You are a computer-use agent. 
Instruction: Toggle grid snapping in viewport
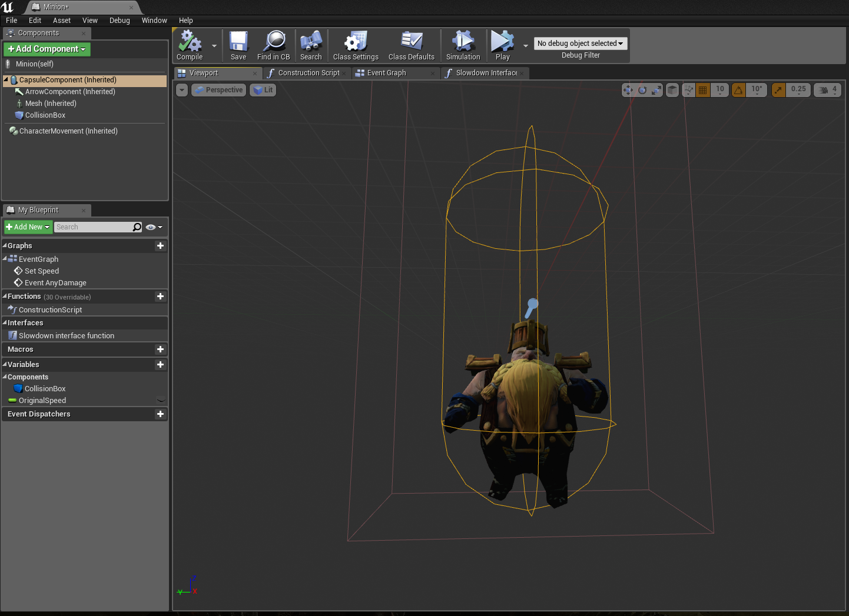pos(702,90)
